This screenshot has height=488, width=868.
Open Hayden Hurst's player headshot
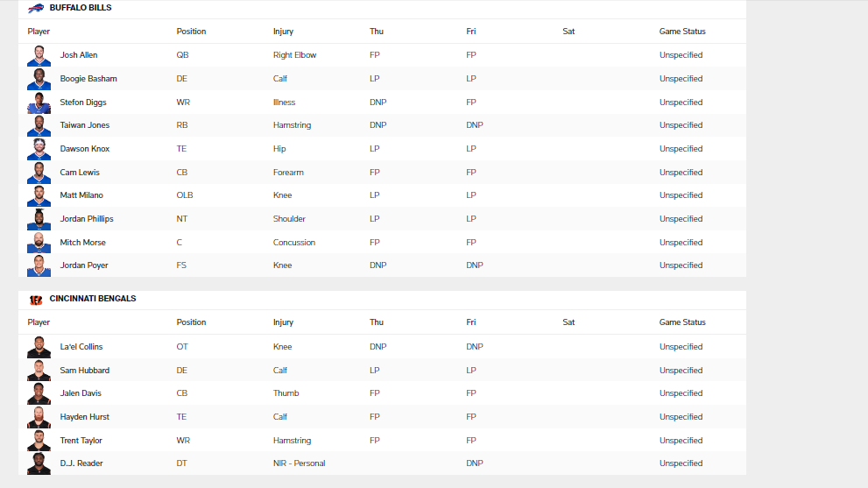[39, 417]
